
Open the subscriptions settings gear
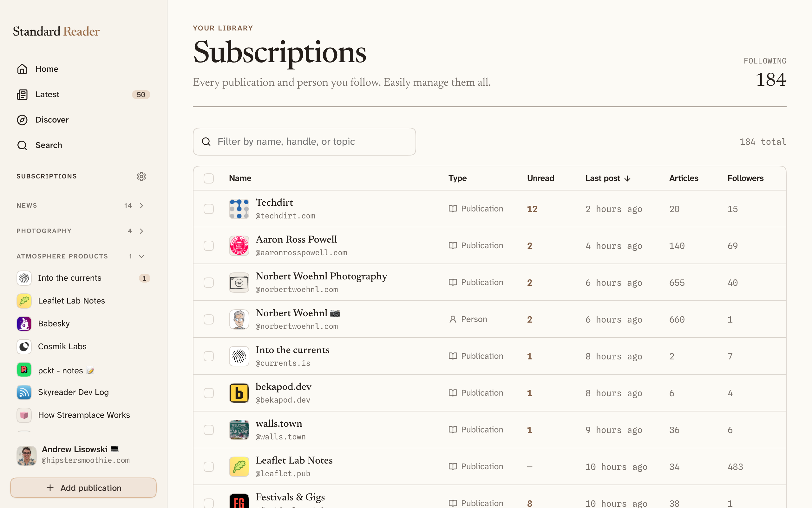coord(141,177)
